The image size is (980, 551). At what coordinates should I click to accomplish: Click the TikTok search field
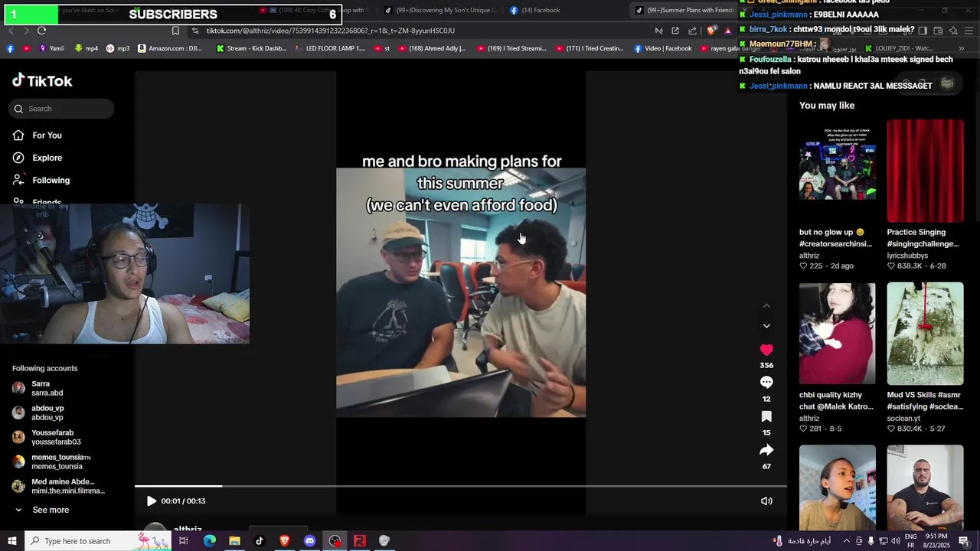(61, 109)
